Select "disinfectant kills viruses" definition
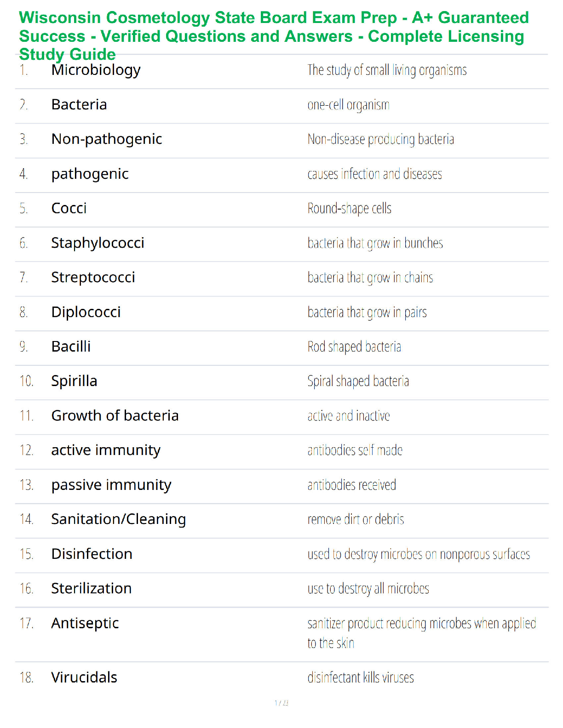 point(361,677)
